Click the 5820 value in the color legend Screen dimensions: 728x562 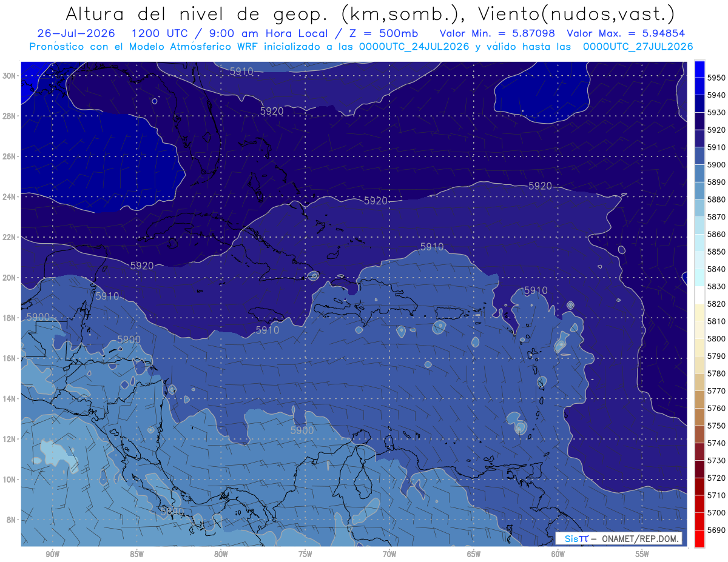(x=716, y=304)
